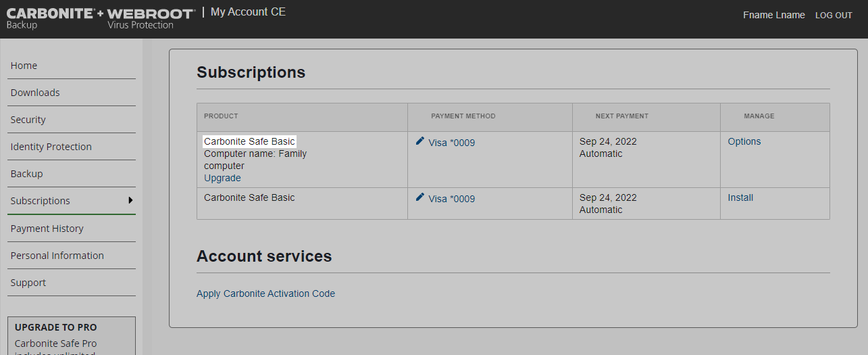Click My Account CE title text
The image size is (868, 355).
248,11
